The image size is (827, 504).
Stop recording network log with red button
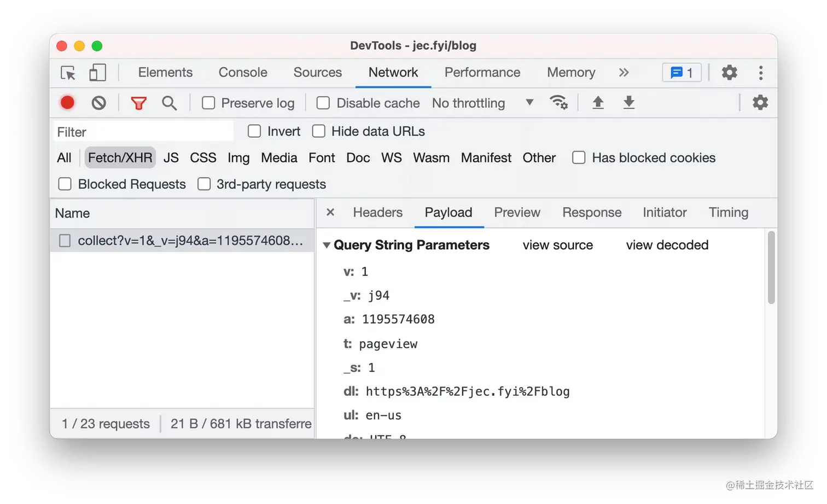click(67, 103)
